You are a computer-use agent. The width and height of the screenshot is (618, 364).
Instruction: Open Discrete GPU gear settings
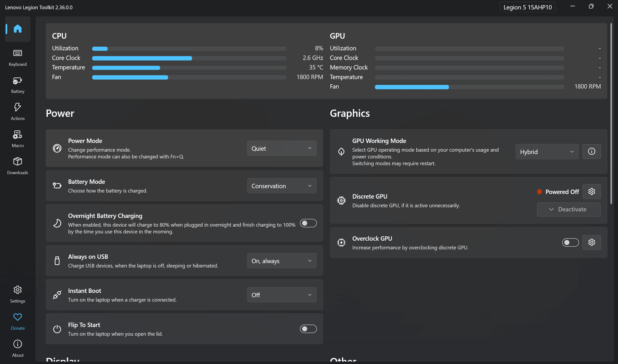[592, 191]
